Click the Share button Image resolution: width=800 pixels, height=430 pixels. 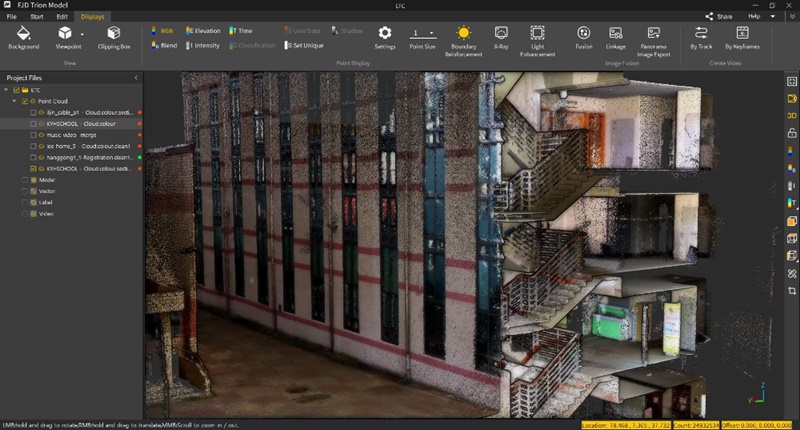click(719, 16)
